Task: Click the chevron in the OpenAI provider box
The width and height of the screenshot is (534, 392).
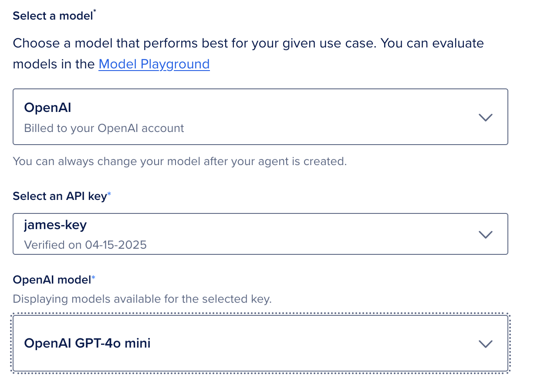Action: pyautogui.click(x=485, y=117)
